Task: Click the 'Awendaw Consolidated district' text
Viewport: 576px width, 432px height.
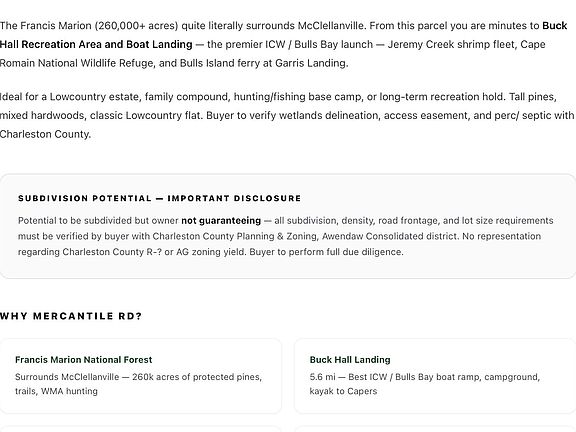Action: coord(390,236)
